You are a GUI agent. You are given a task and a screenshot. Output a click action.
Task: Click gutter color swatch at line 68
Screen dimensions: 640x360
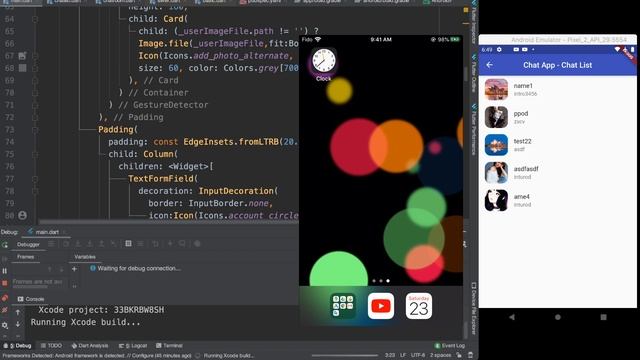pyautogui.click(x=22, y=68)
